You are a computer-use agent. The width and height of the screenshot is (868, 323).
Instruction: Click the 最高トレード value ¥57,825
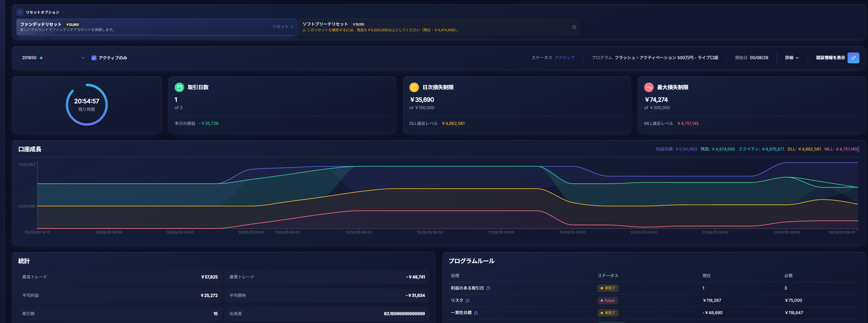[x=209, y=277]
